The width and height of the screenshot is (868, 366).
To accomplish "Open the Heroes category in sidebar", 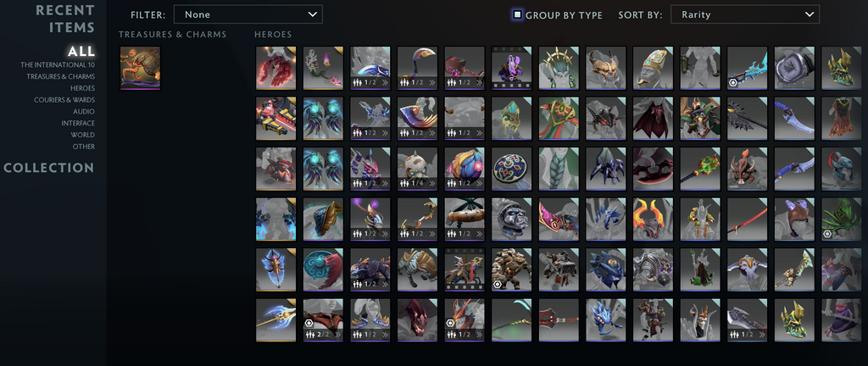I will 82,88.
